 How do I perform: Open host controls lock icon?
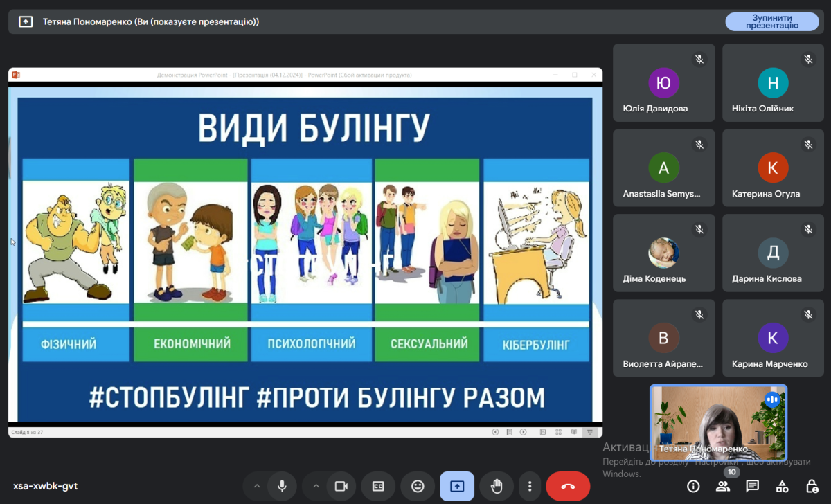pos(812,486)
